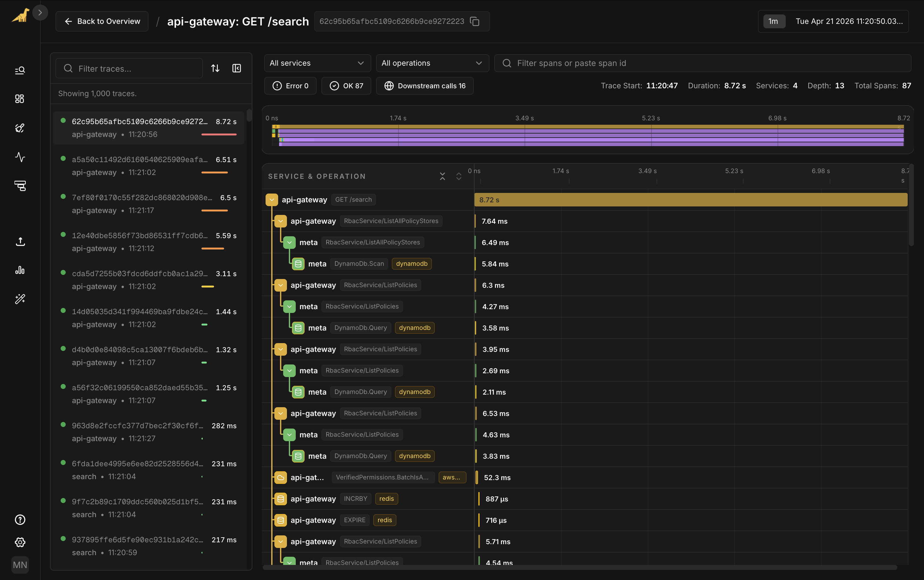Collapse the meta ListPolicies 4.27 ms span
The image size is (924, 580).
tap(289, 306)
